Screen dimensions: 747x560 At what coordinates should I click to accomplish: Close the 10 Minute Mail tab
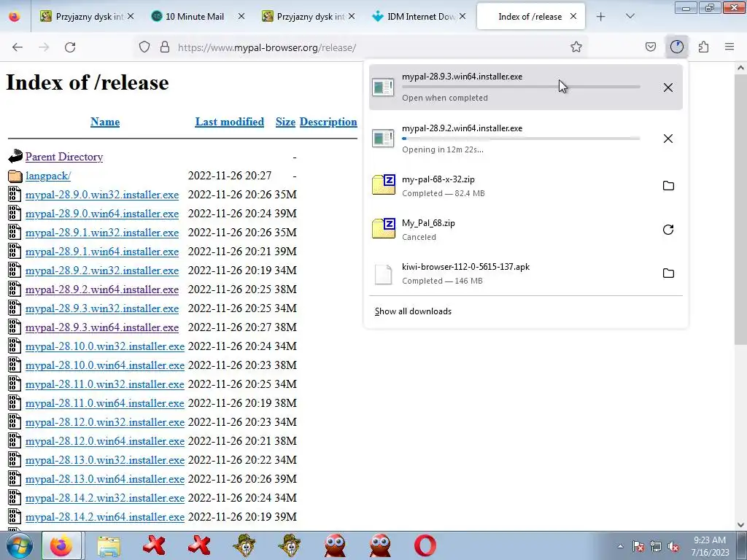pos(241,16)
